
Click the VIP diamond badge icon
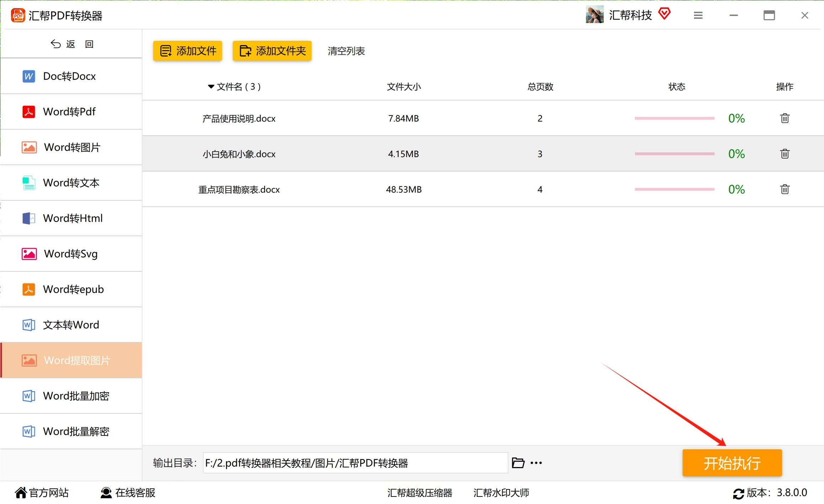pyautogui.click(x=664, y=14)
